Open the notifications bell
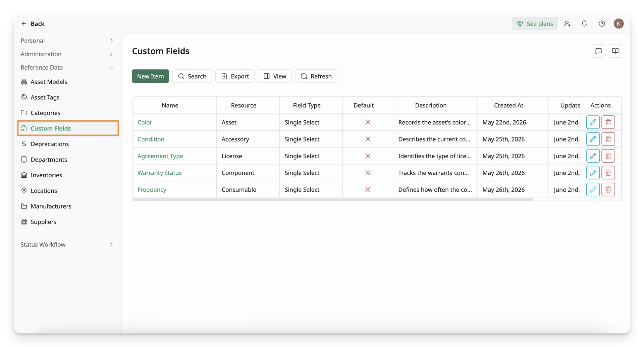Screen dimensions: 644x347 pos(584,23)
